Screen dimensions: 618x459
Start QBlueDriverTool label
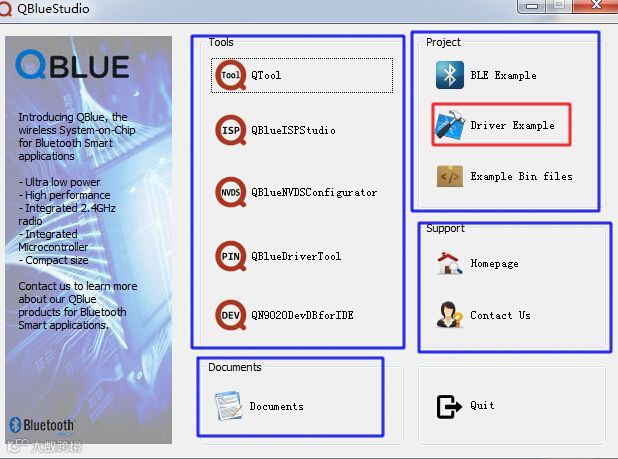tap(296, 256)
